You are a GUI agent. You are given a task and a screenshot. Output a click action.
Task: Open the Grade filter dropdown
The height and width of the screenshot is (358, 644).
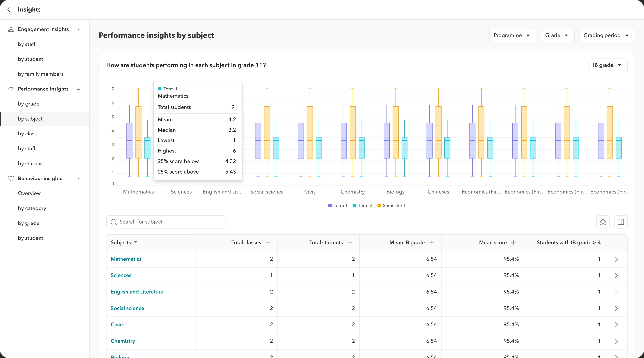(x=558, y=35)
